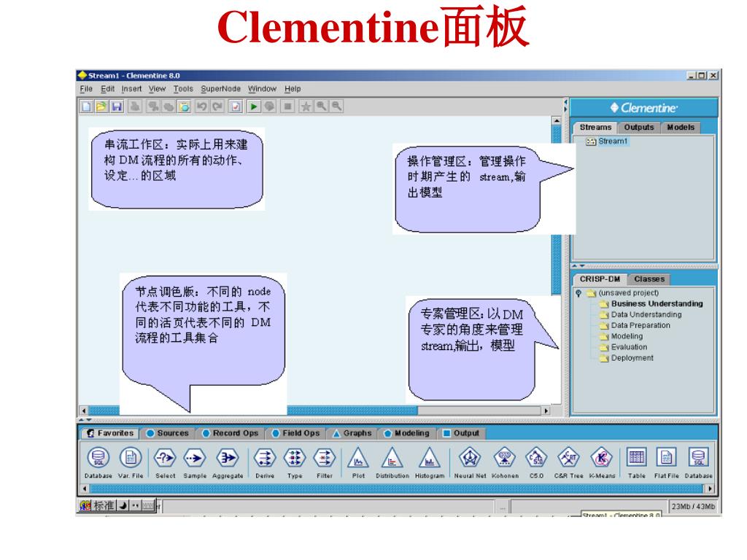Switch to the Streams manager tab

(595, 127)
